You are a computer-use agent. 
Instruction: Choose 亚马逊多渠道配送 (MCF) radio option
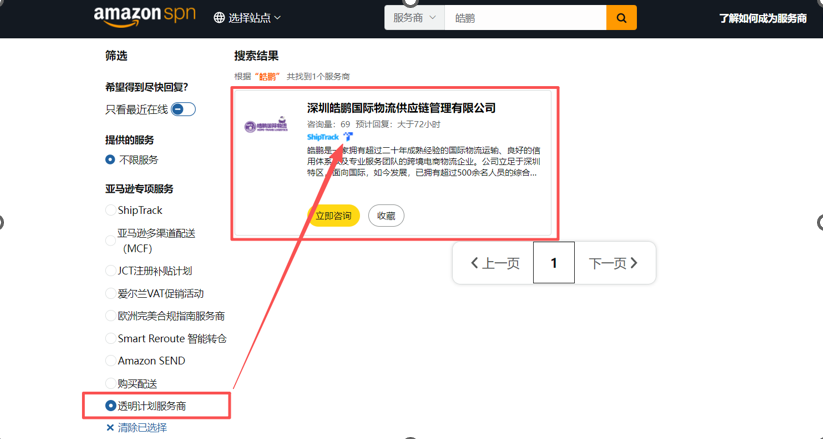(110, 241)
